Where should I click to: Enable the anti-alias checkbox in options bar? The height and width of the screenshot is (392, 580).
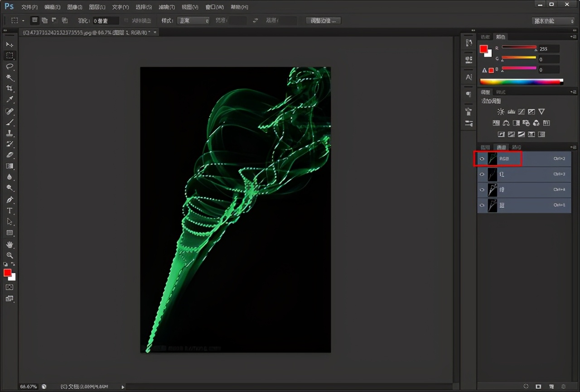(126, 20)
